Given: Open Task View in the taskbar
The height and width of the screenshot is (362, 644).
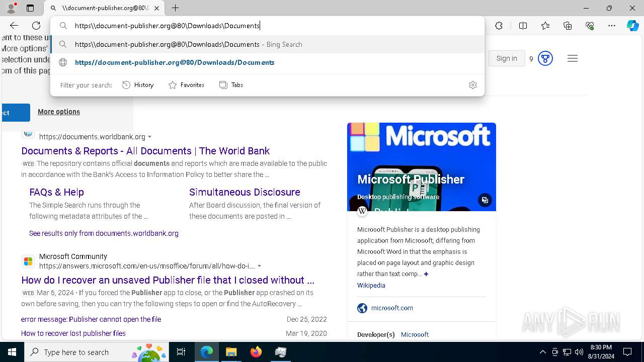Looking at the screenshot, I should click(181, 352).
